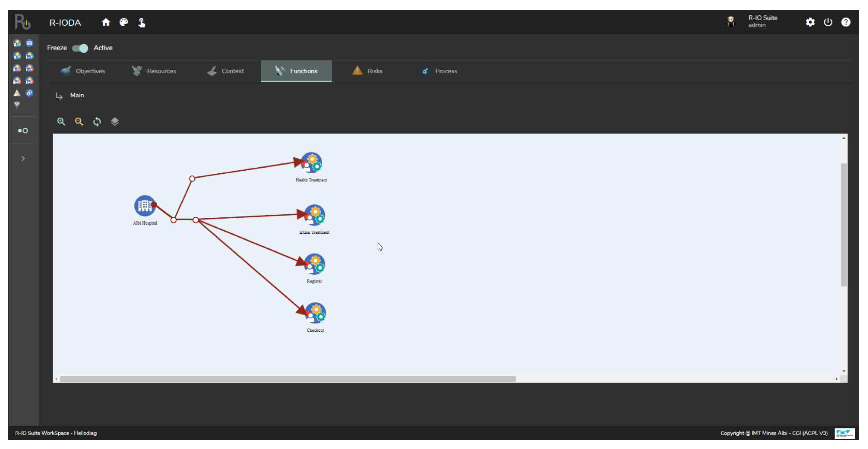
Task: Zoom in on the diagram
Action: pyautogui.click(x=61, y=122)
